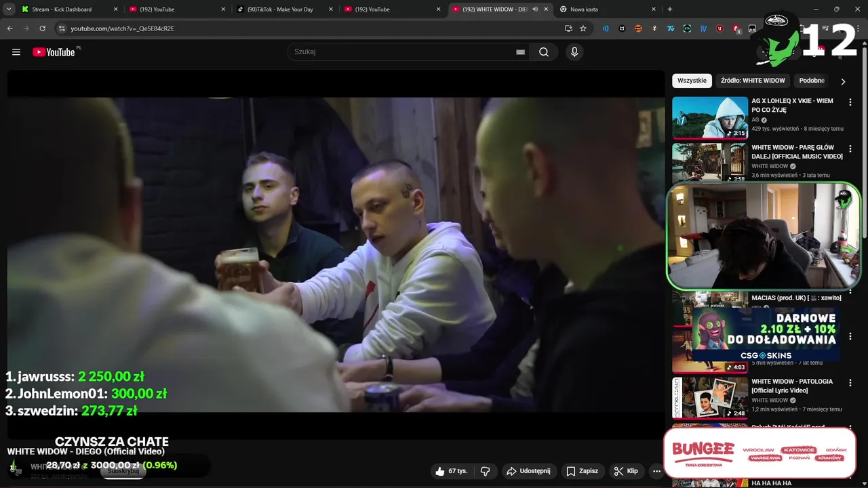Click '3,6 mln wyświetleń' text
Image resolution: width=868 pixels, height=488 pixels.
774,175
